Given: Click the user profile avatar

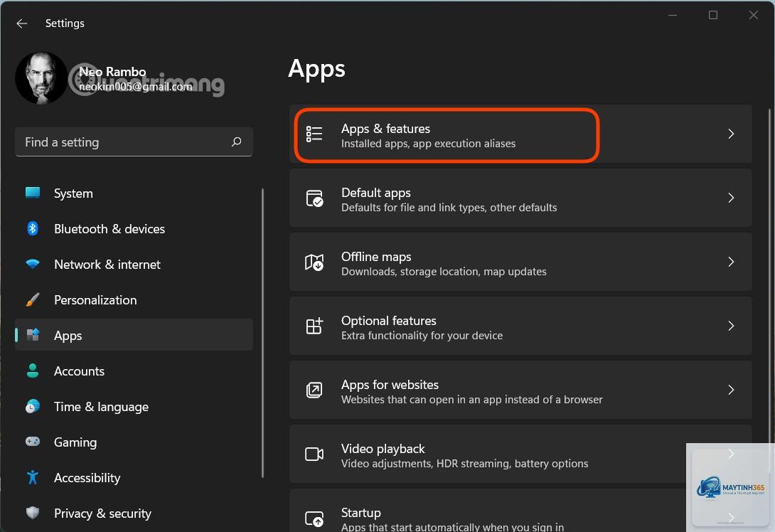Looking at the screenshot, I should coord(41,78).
